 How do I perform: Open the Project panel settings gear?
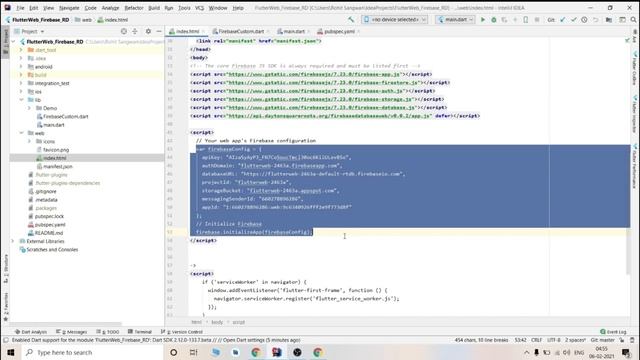148,31
